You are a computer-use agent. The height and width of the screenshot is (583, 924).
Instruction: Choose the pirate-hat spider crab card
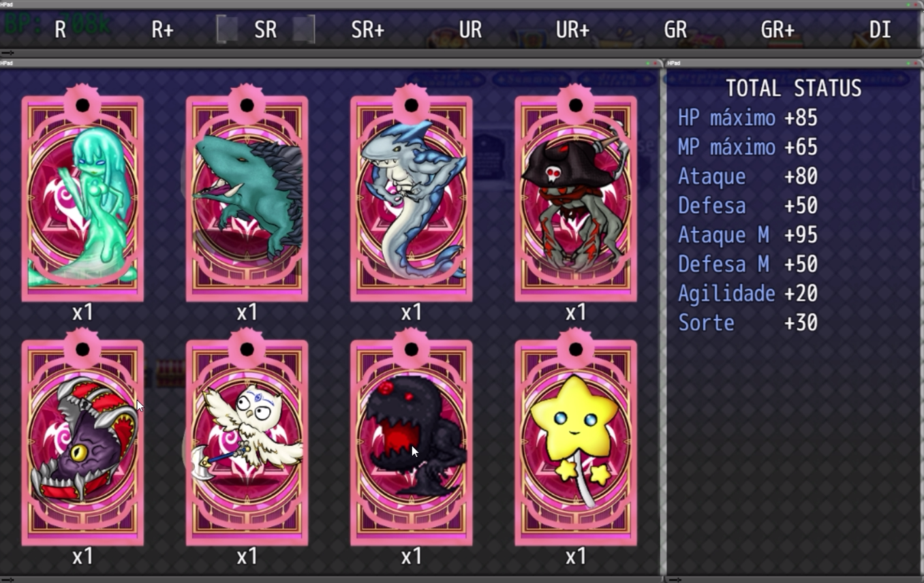pyautogui.click(x=576, y=194)
